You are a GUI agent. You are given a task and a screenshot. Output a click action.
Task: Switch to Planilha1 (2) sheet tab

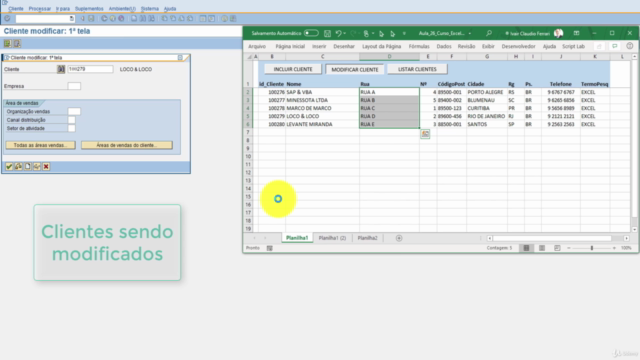[332, 238]
